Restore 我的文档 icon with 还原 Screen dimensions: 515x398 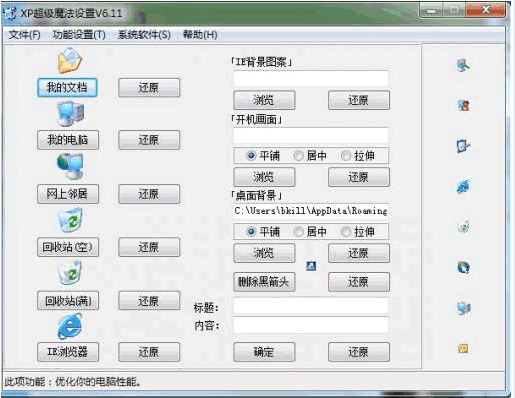tap(149, 88)
